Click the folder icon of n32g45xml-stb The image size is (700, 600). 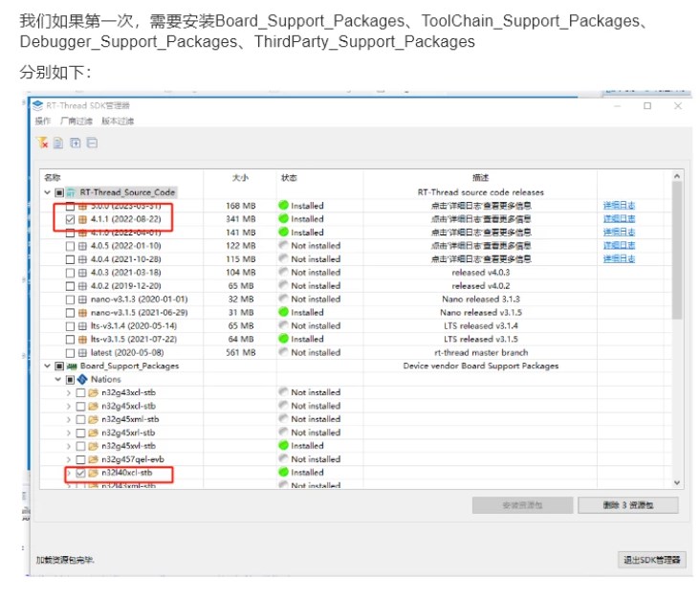coord(94,419)
